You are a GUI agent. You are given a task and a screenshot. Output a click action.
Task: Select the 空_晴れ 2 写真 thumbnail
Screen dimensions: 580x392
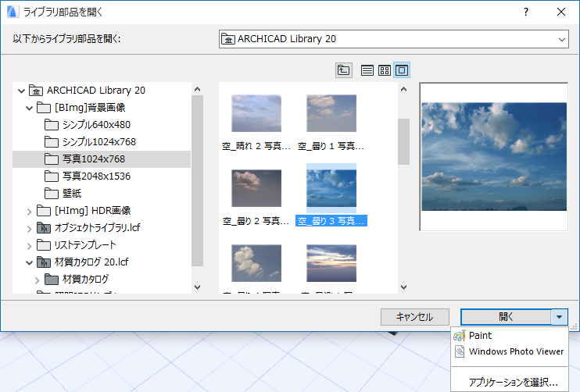pyautogui.click(x=256, y=113)
